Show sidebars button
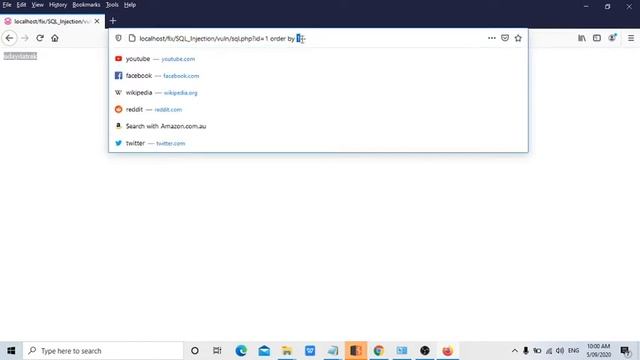The width and height of the screenshot is (640, 360). point(597,38)
